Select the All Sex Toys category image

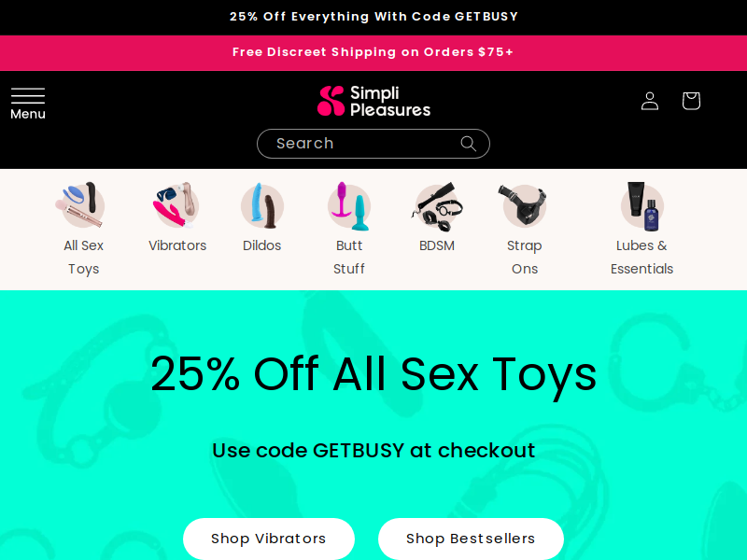tap(80, 205)
